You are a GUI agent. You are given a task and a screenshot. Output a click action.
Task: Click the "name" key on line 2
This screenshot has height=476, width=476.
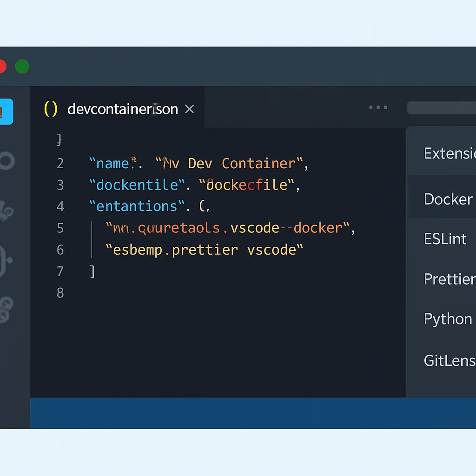coord(113,164)
